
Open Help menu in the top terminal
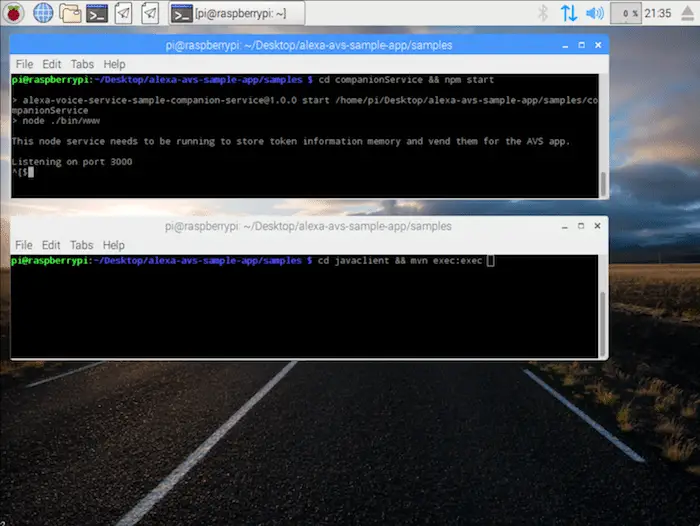pos(114,64)
